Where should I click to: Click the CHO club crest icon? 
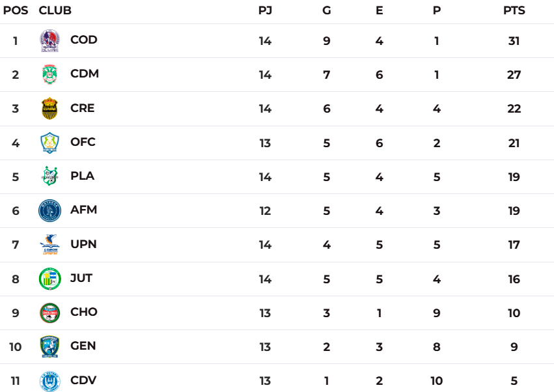click(49, 313)
